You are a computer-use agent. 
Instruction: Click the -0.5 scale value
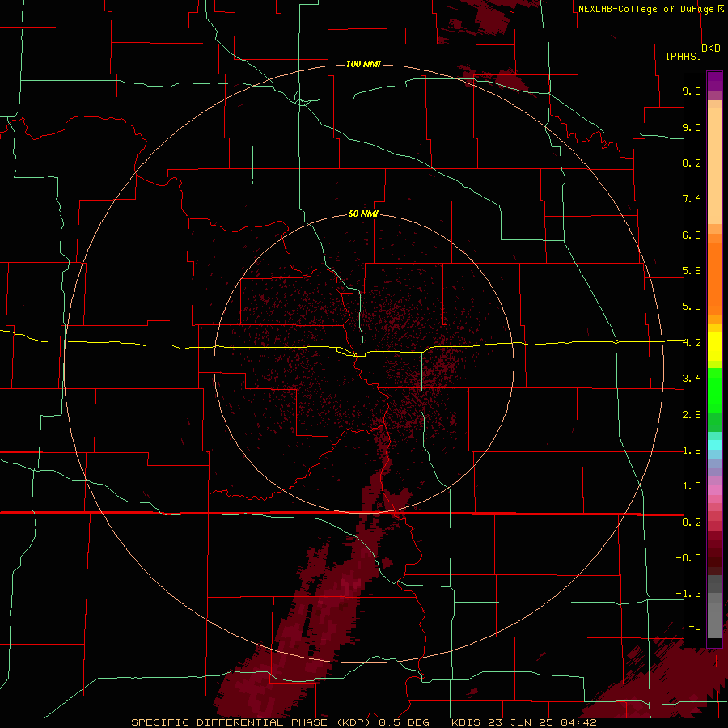(688, 557)
